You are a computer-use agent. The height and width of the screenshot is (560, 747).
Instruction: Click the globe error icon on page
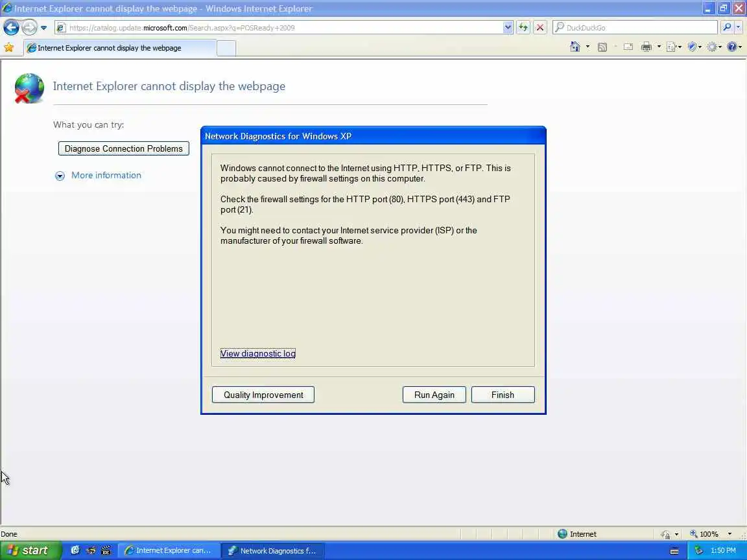[29, 88]
